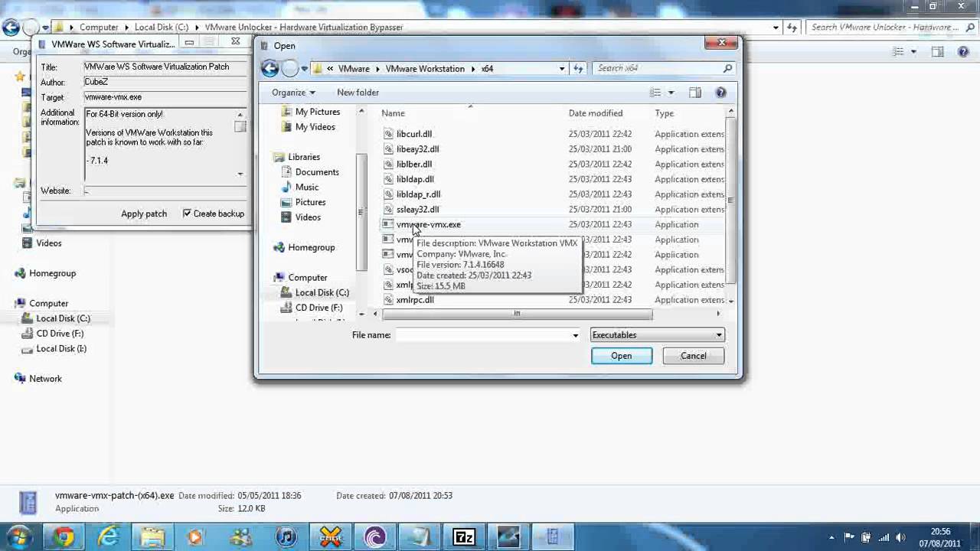Viewport: 980px width, 551px height.
Task: Refresh the x64 folder address bar
Action: [578, 68]
